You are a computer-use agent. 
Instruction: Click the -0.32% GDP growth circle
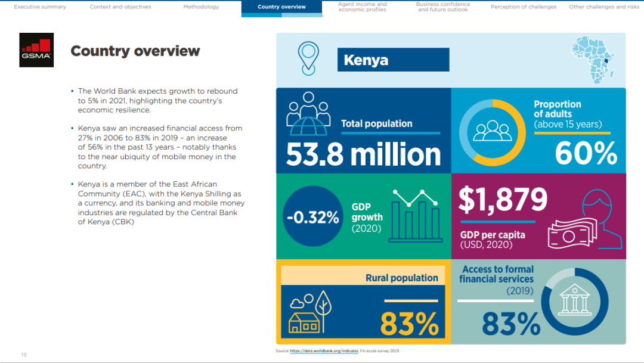[x=312, y=217]
